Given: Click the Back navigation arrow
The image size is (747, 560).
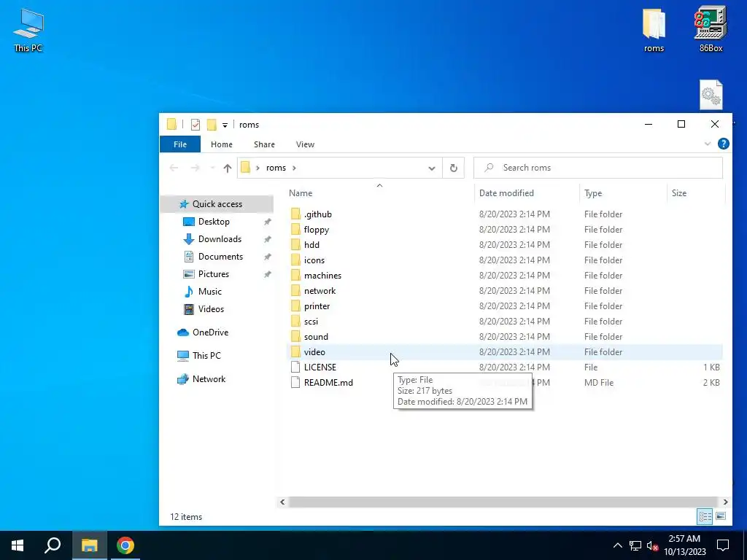Looking at the screenshot, I should [174, 168].
